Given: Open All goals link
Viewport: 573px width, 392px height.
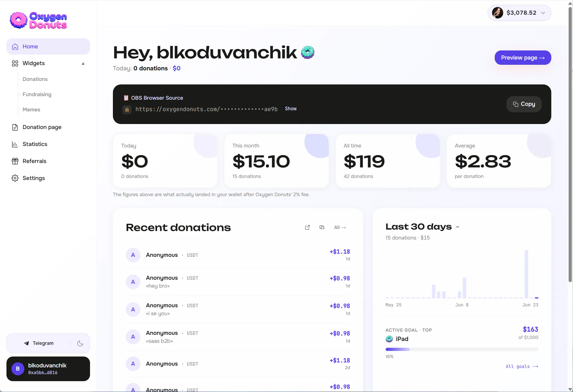Looking at the screenshot, I should click(x=522, y=366).
